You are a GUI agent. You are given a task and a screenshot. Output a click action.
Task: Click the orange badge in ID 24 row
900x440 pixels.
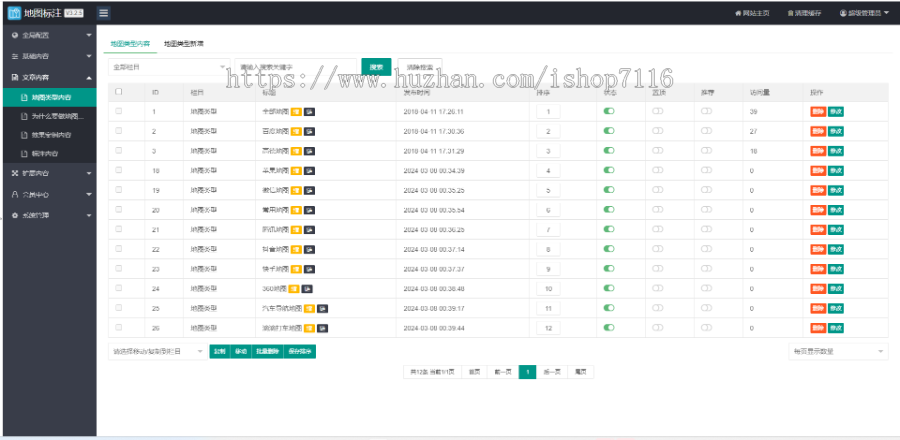click(x=294, y=289)
